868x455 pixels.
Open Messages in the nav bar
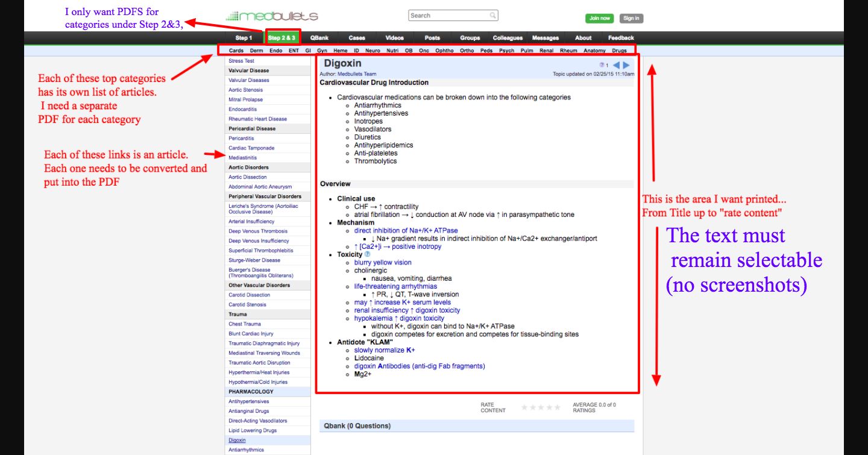coord(546,38)
